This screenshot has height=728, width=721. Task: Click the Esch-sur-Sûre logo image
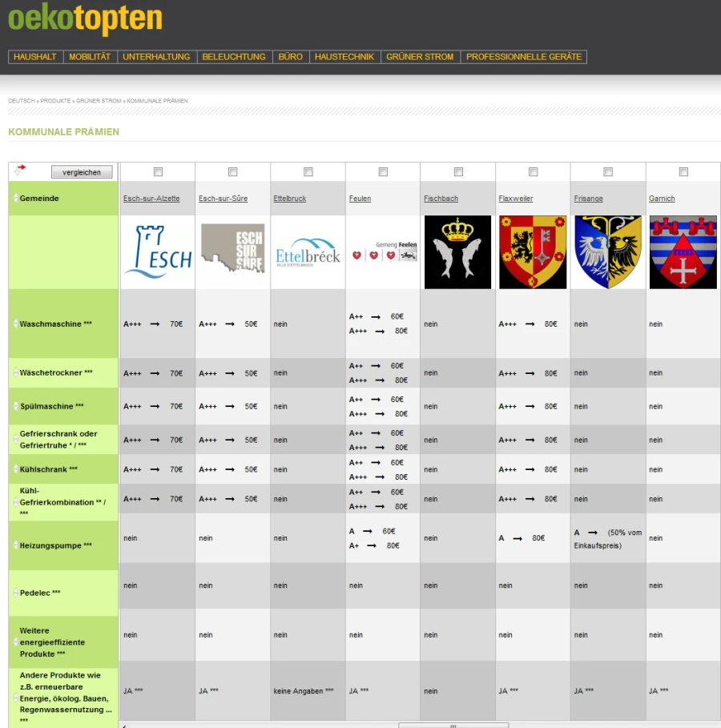[232, 252]
